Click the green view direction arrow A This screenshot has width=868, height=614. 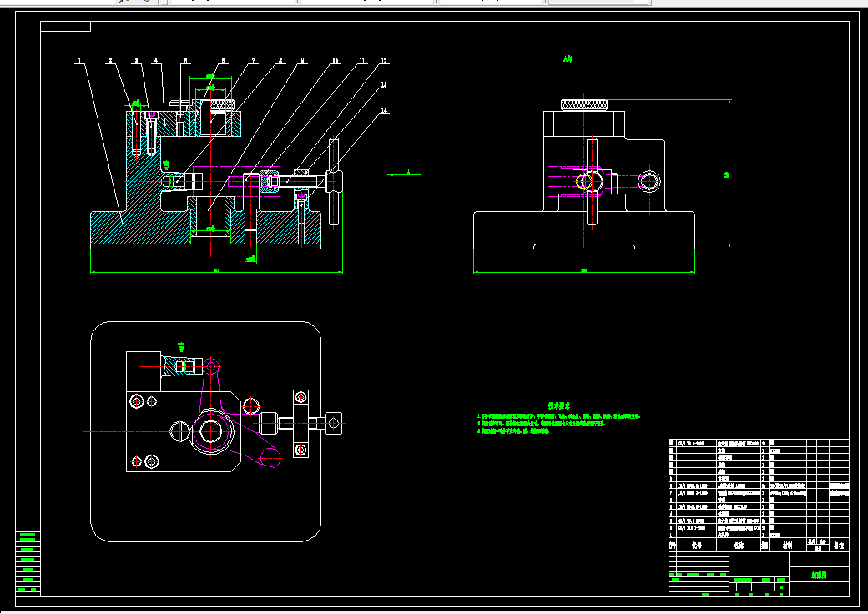(x=404, y=174)
